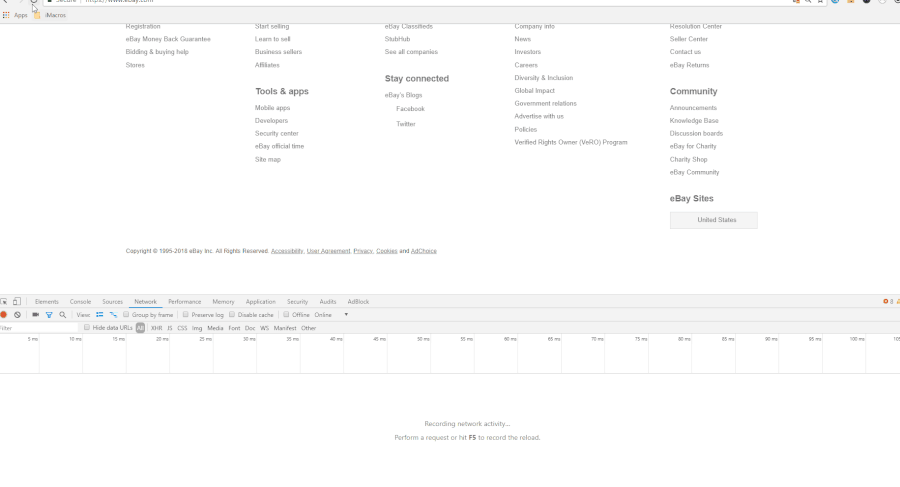Enable the Group by frame checkbox
The width and height of the screenshot is (900, 487).
pos(126,315)
